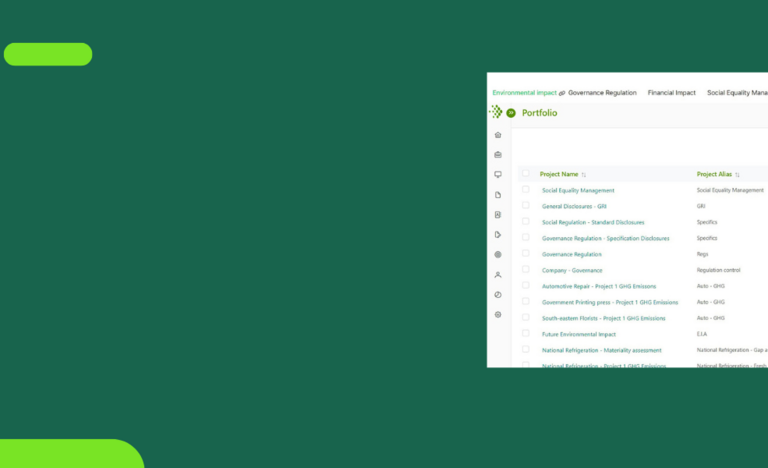Image resolution: width=768 pixels, height=468 pixels.
Task: Open the briefcase icon in the sidebar
Action: click(x=498, y=155)
